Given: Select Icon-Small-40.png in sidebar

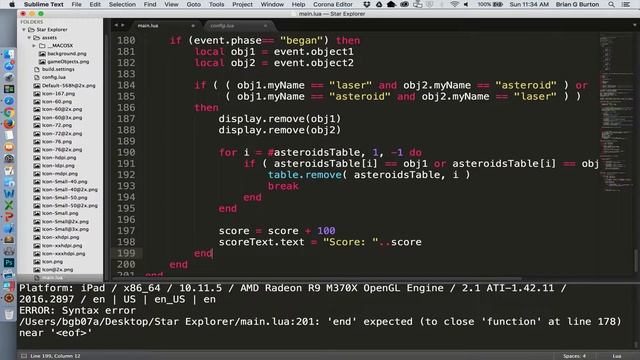Looking at the screenshot, I should 64,182.
